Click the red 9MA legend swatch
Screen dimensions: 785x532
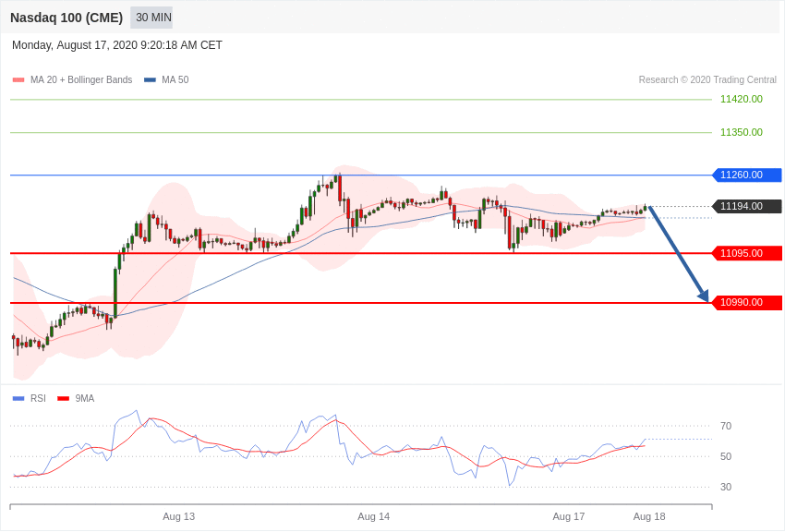point(63,398)
